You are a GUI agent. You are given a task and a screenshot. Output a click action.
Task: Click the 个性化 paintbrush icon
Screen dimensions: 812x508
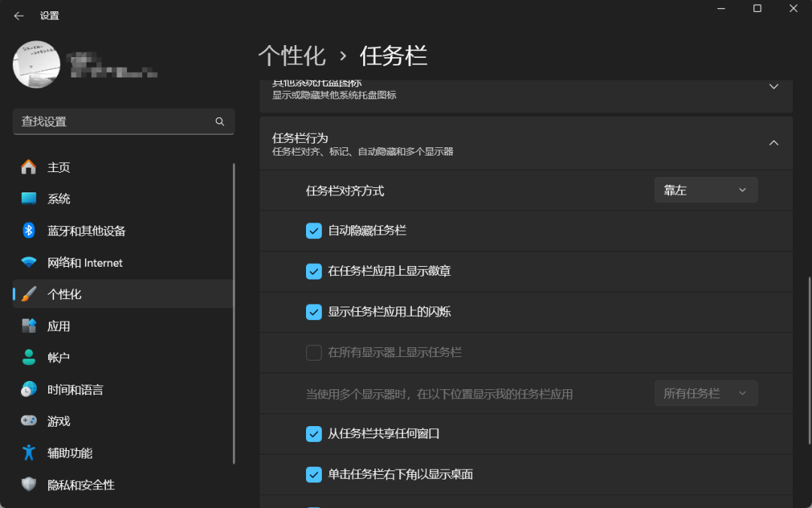pos(28,294)
